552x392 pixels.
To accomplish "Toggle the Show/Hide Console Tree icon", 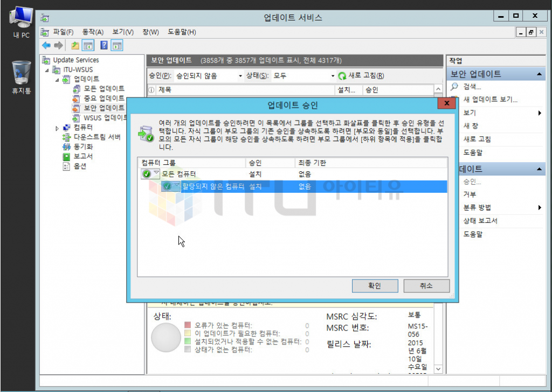I will [87, 46].
